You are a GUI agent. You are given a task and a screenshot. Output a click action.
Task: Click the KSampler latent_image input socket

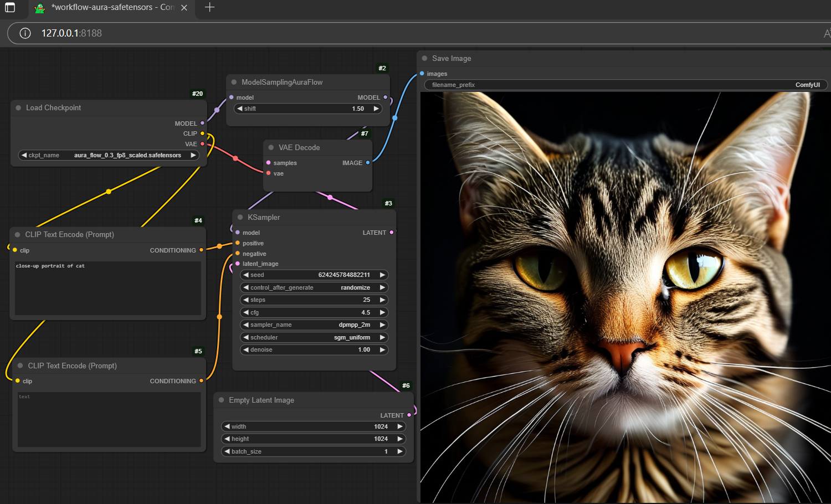tap(238, 264)
